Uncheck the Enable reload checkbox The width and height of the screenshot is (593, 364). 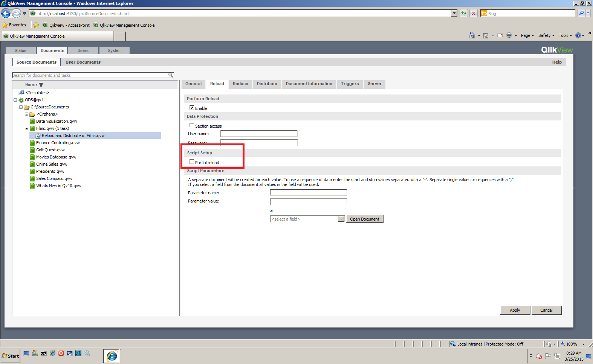coord(192,108)
